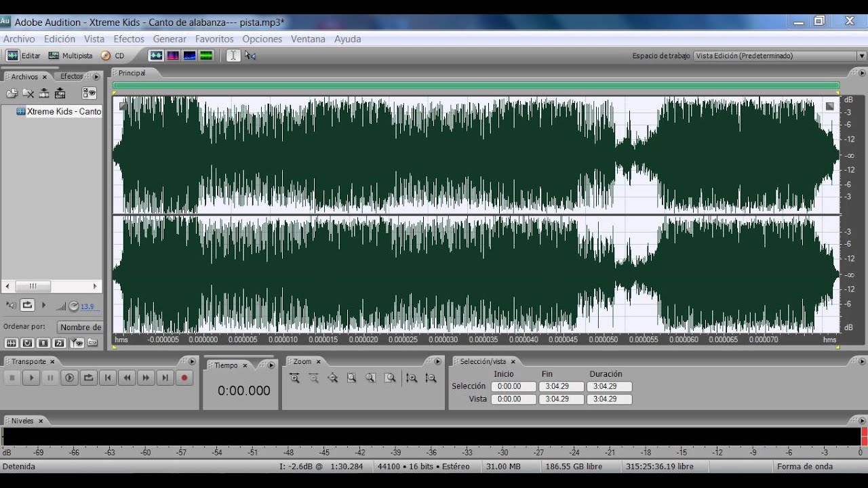This screenshot has height=488, width=868.
Task: Open Edición menu
Action: coord(60,39)
